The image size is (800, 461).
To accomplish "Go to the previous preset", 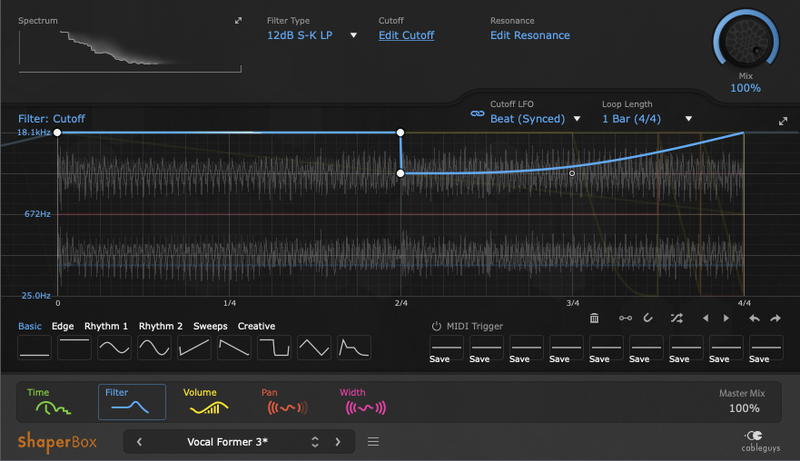I will 139,442.
